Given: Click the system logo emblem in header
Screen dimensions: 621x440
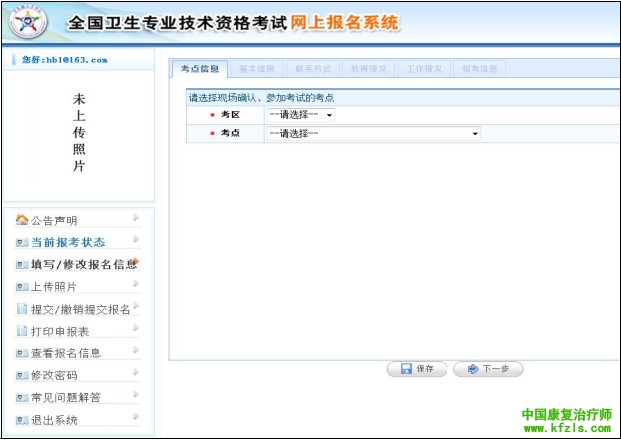Looking at the screenshot, I should coord(30,22).
